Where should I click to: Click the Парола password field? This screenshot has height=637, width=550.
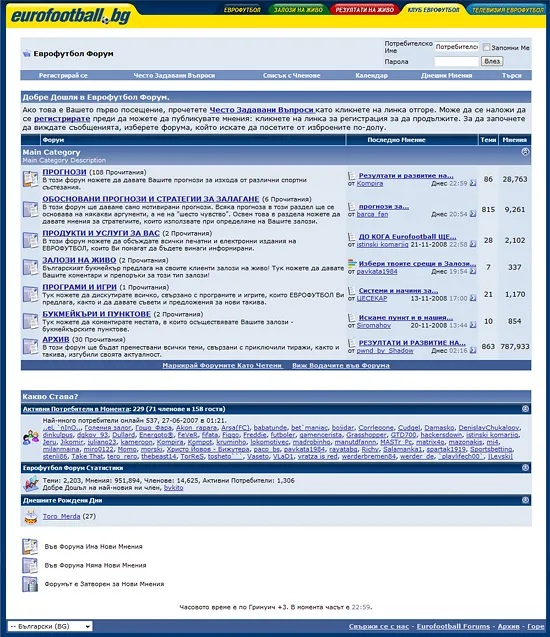point(457,61)
